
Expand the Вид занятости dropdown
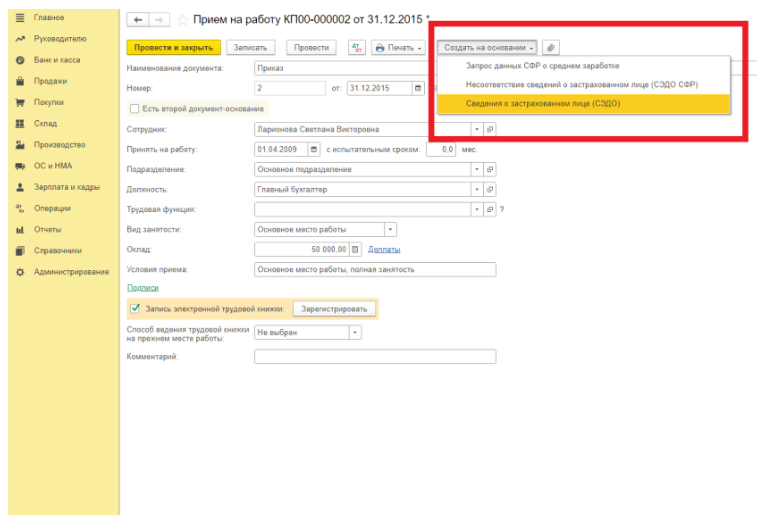click(x=391, y=229)
